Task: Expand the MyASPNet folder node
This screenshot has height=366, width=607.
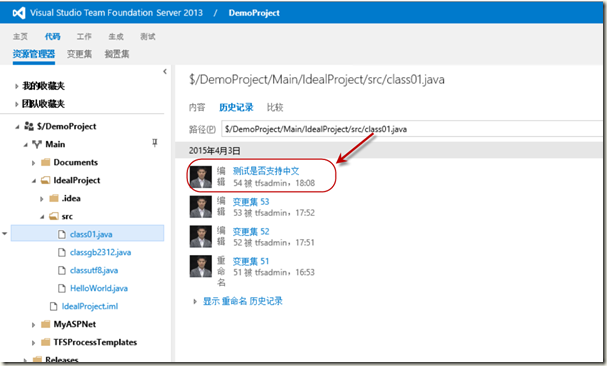Action: (x=33, y=325)
